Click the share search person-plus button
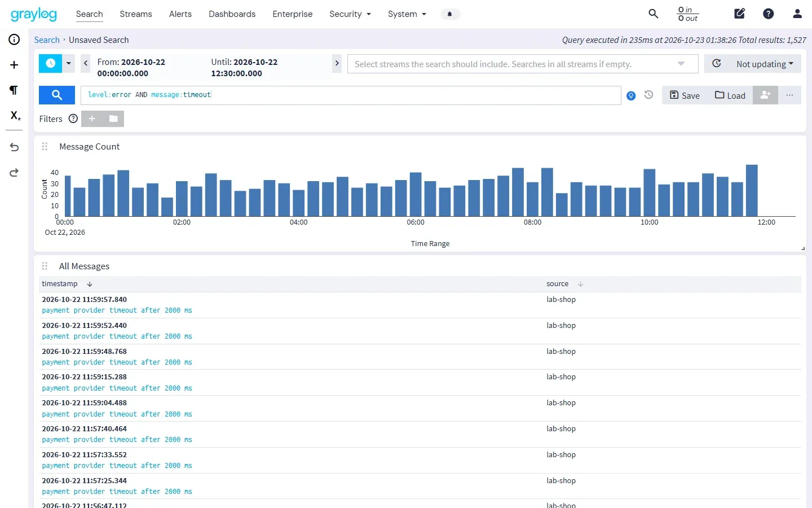The height and width of the screenshot is (508, 812). pyautogui.click(x=765, y=95)
